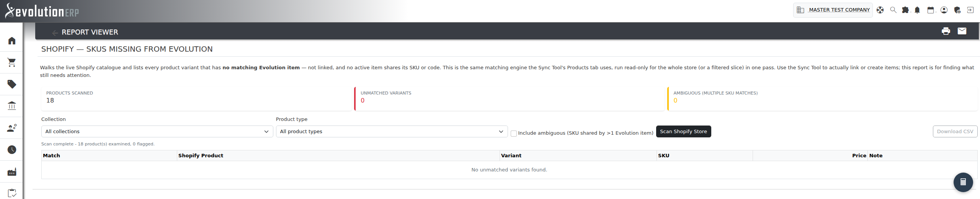
Task: Click the Products Scanned summary card
Action: click(x=196, y=99)
